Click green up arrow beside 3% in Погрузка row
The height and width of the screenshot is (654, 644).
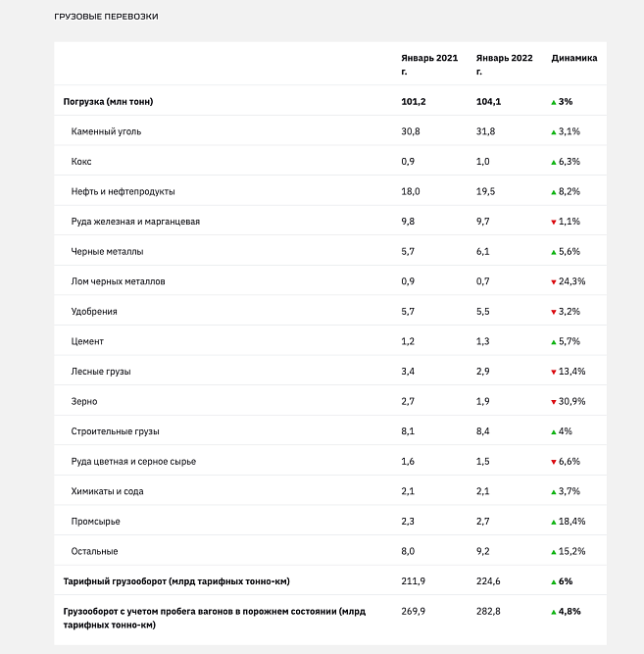pos(554,103)
